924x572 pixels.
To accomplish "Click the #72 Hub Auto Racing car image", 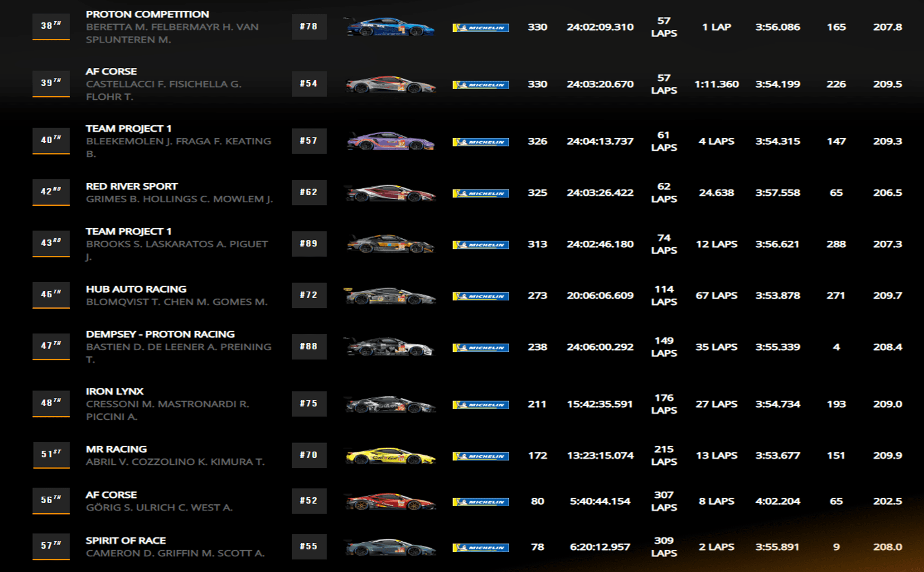I will pyautogui.click(x=390, y=296).
